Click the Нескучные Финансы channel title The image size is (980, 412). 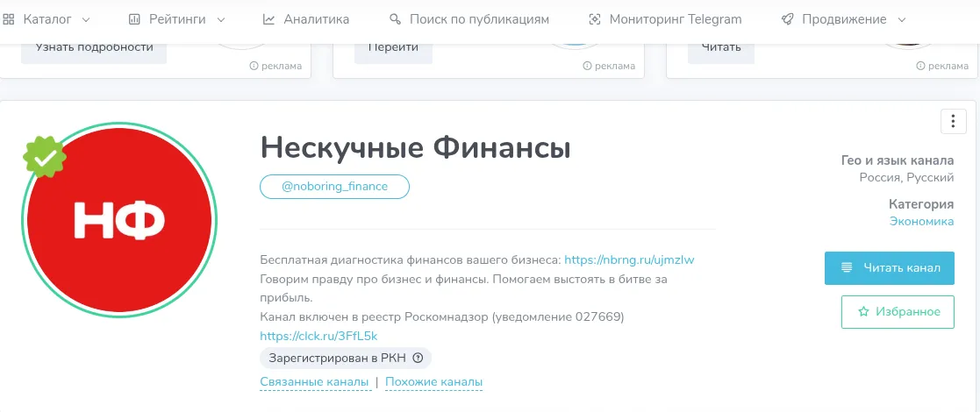point(416,148)
